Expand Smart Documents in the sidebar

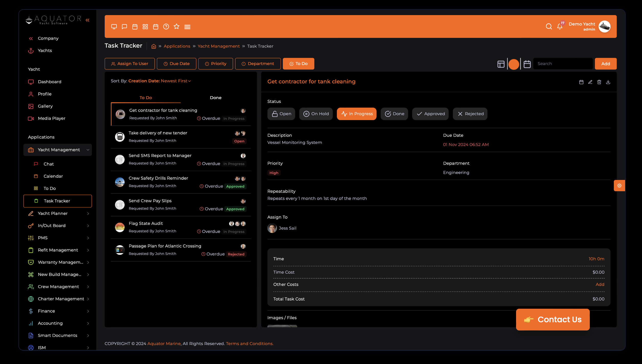tap(58, 335)
